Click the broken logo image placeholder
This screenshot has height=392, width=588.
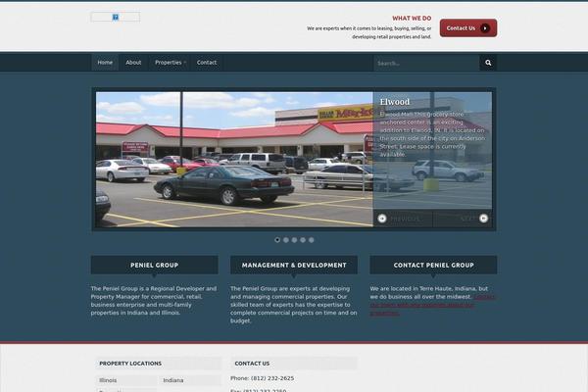pos(116,17)
